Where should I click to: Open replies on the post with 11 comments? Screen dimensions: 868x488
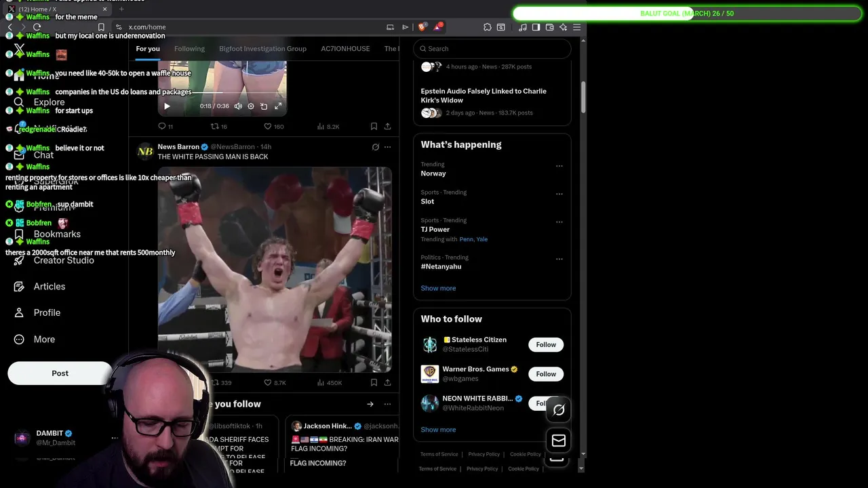(x=165, y=126)
